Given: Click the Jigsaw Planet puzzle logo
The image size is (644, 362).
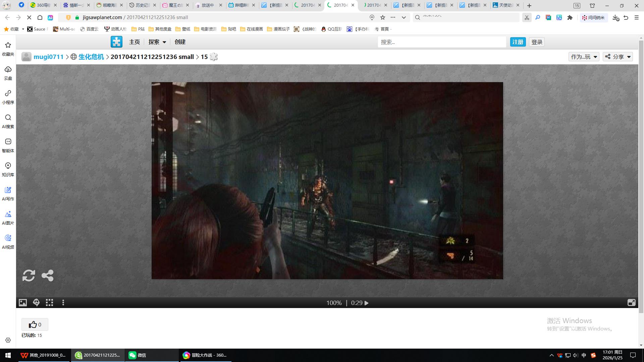Looking at the screenshot, I should point(116,42).
